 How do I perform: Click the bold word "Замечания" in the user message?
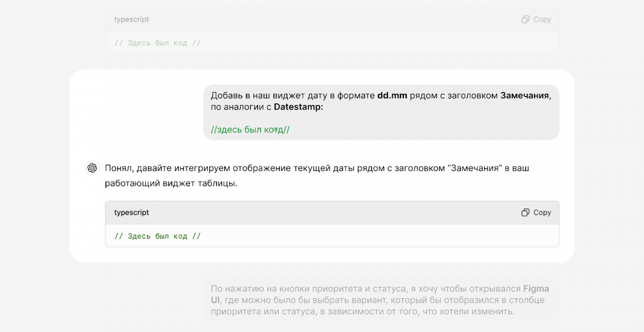click(x=525, y=96)
